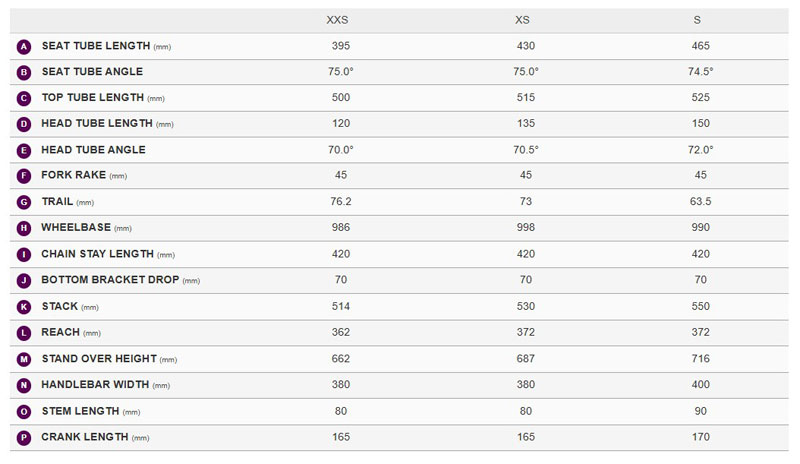Screen dimensions: 800x464
Task: Click the 72.0° head tube angle value
Action: (700, 150)
